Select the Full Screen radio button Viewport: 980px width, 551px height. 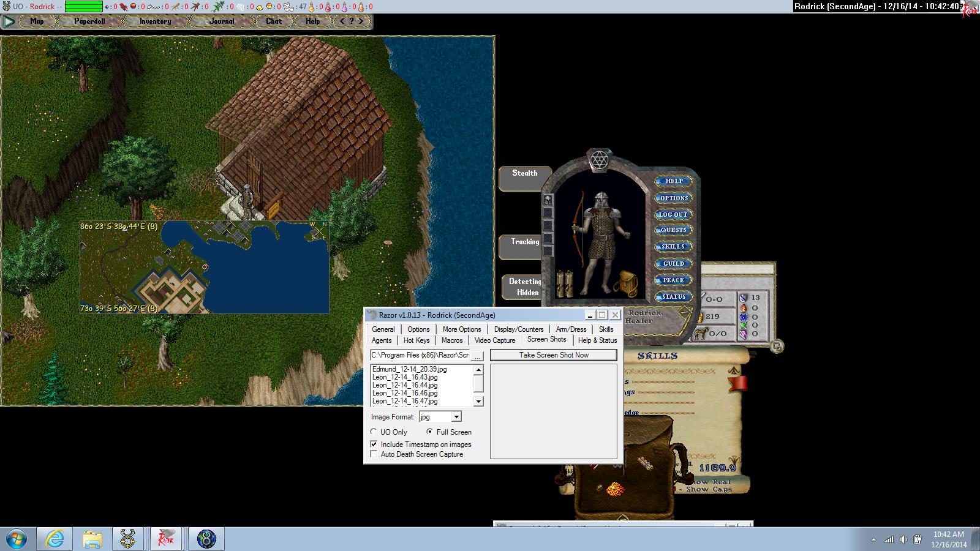click(x=430, y=432)
